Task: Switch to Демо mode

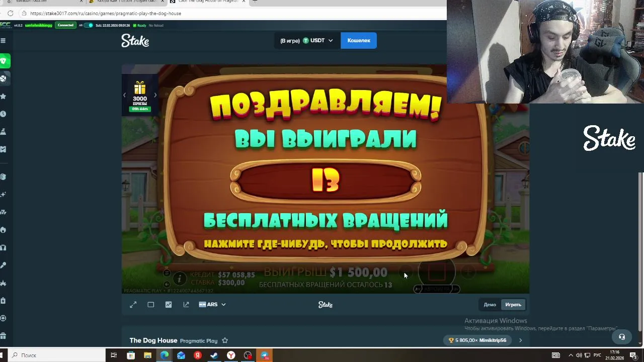Action: [x=490, y=305]
